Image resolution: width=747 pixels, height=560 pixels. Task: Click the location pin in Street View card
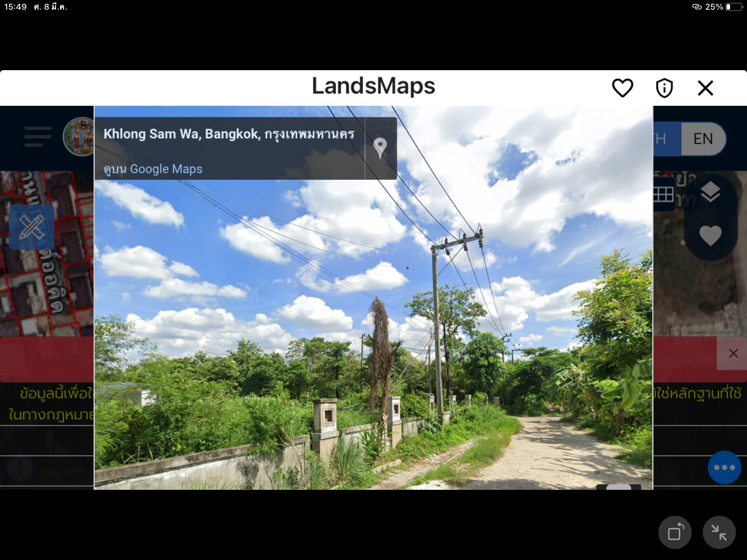point(380,148)
